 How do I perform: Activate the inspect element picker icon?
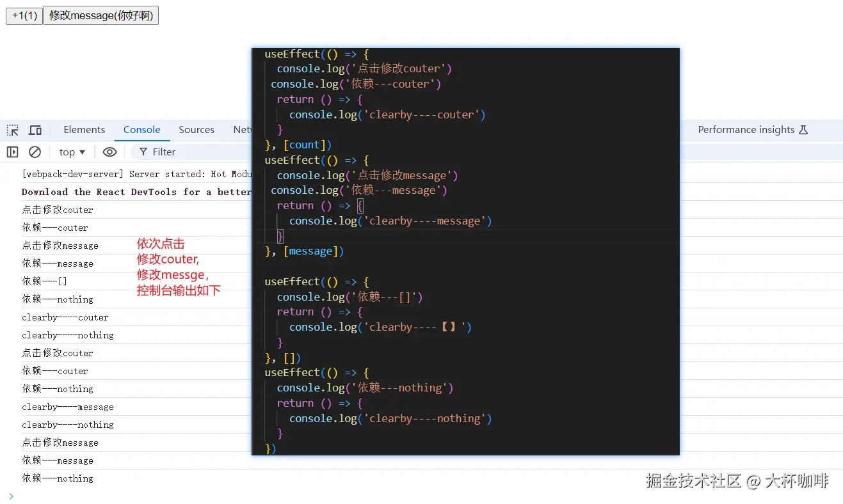13,130
